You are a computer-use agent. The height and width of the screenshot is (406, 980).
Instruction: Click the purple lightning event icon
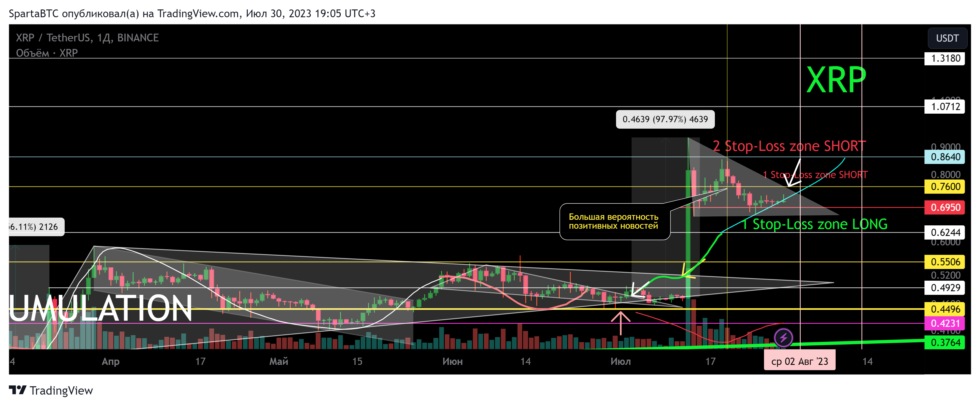click(783, 337)
